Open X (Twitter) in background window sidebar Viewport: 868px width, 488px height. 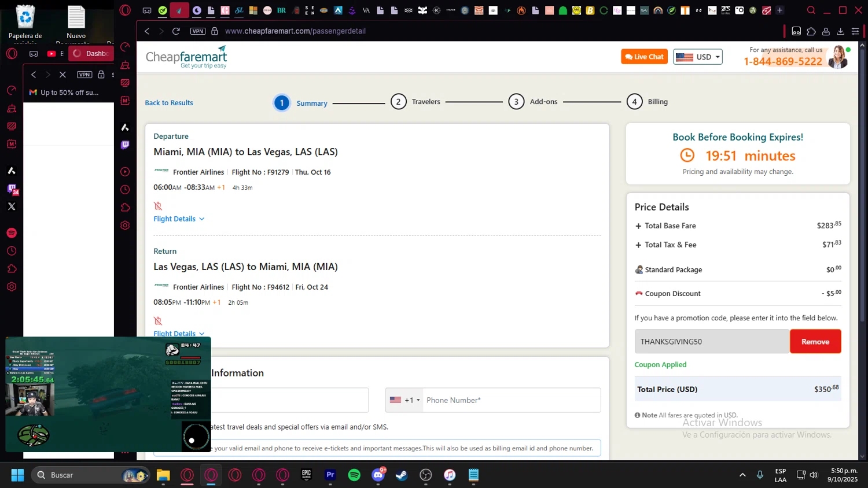click(x=12, y=206)
